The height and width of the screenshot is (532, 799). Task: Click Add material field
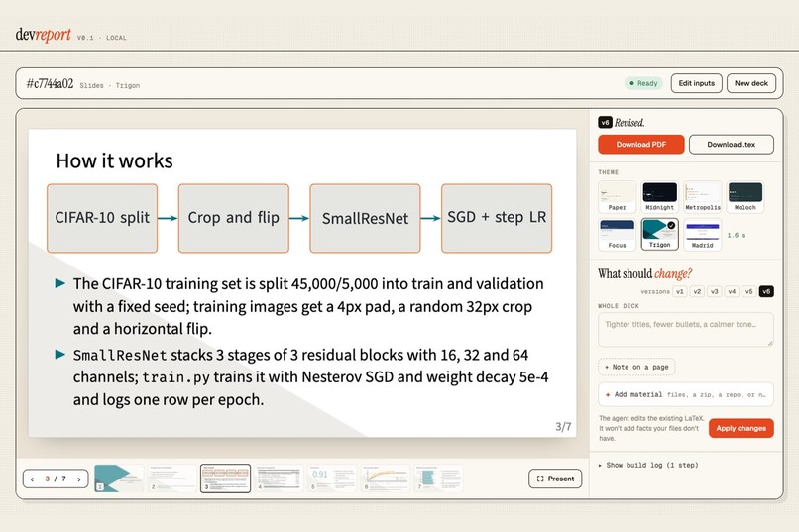(x=685, y=394)
